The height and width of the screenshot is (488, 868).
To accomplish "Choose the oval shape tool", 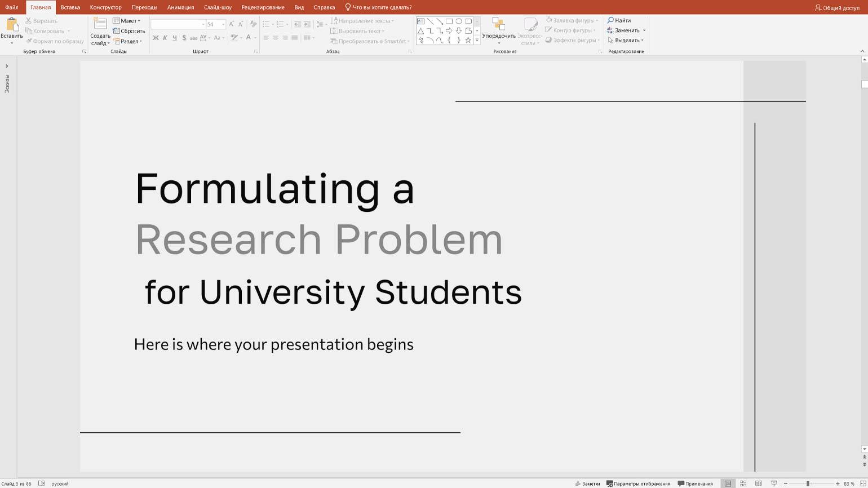I will tap(458, 21).
